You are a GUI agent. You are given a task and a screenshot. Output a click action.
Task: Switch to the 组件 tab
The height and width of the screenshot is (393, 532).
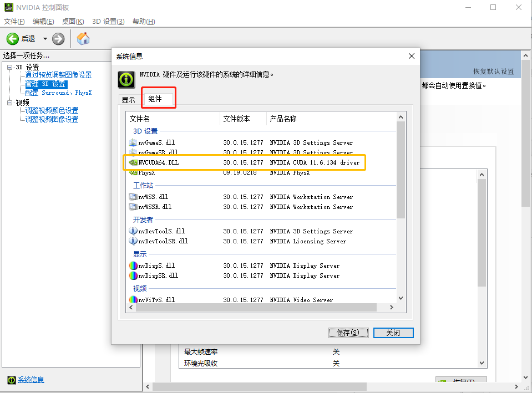159,99
